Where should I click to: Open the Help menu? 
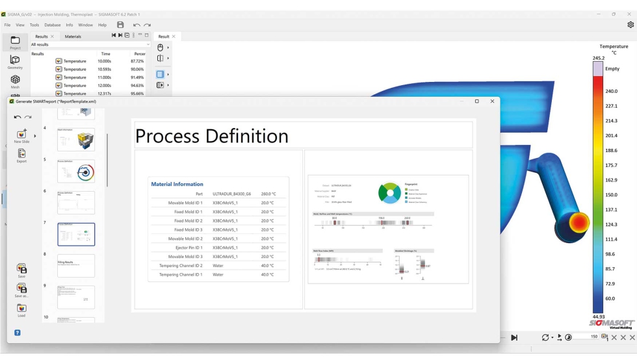tap(102, 25)
